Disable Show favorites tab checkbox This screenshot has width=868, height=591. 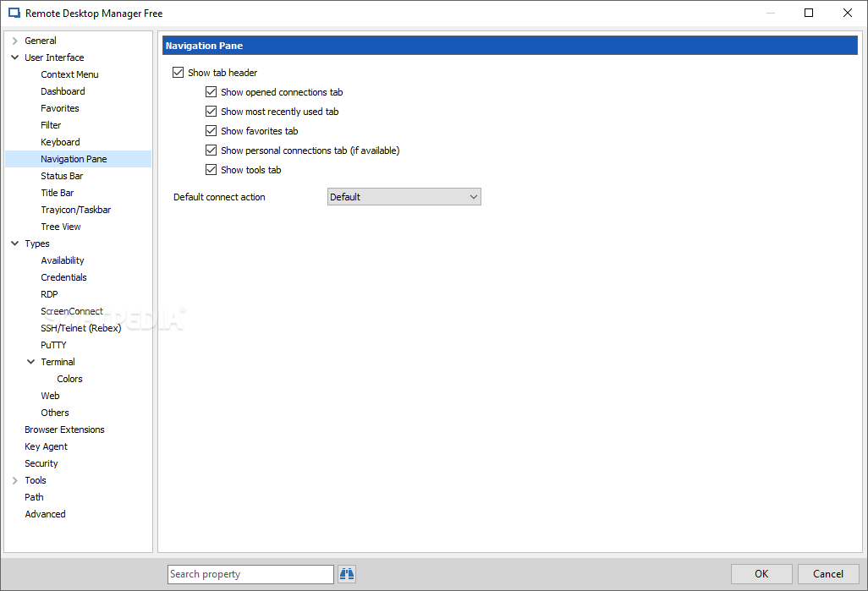point(211,130)
